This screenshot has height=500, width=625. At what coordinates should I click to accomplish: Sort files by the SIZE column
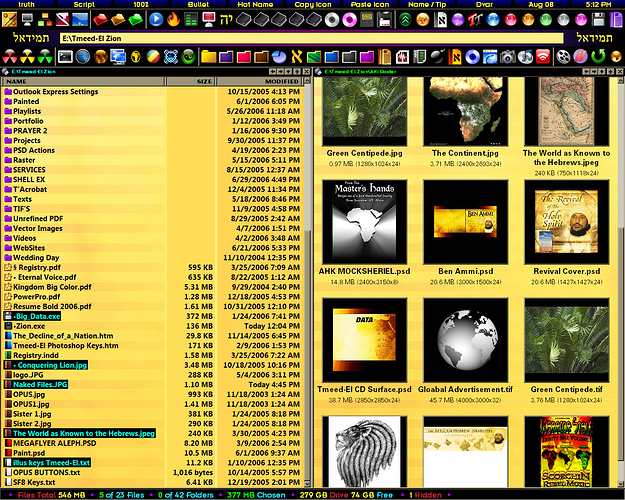click(x=191, y=81)
